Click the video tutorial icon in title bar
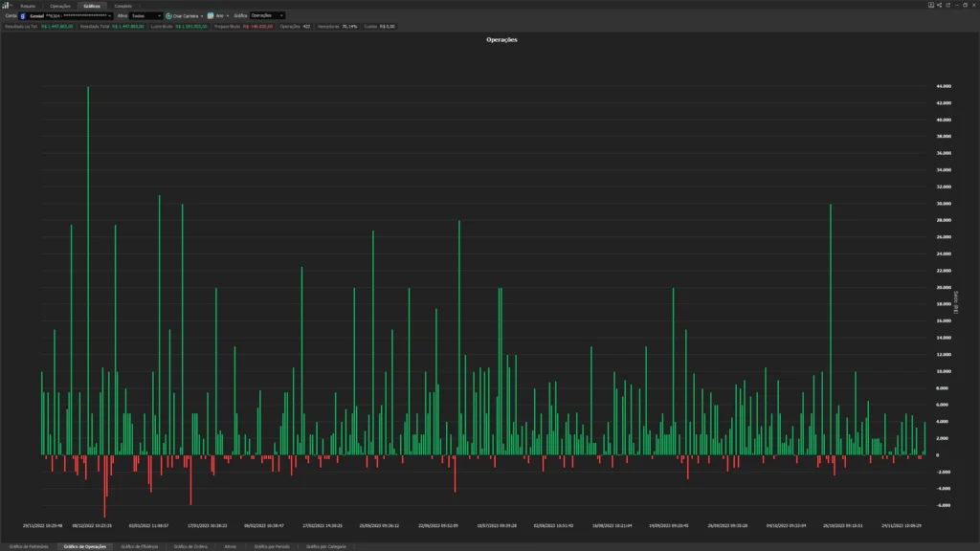980x551 pixels. click(931, 5)
